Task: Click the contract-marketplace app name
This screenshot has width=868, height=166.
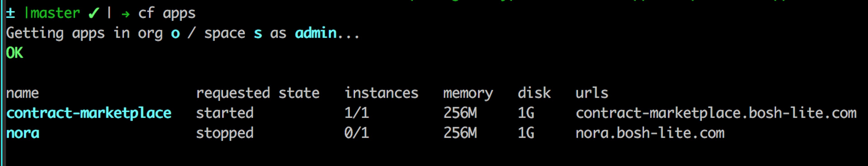Action: pos(89,113)
